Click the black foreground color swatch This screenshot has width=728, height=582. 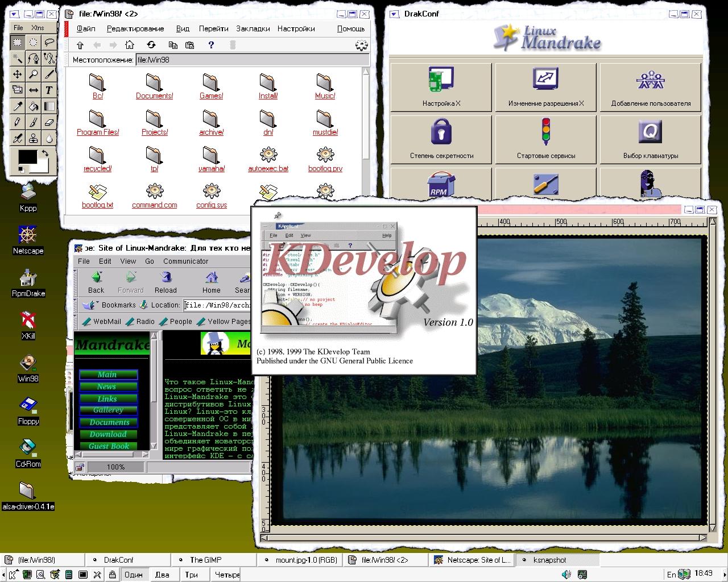[27, 157]
